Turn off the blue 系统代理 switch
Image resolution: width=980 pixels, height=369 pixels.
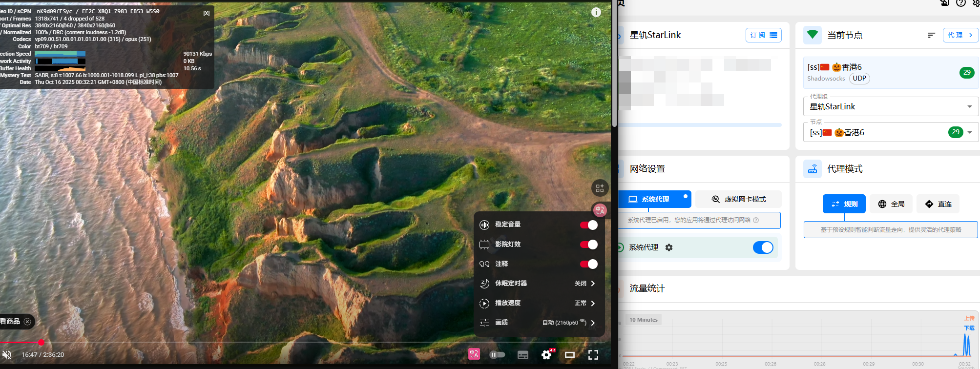click(763, 247)
